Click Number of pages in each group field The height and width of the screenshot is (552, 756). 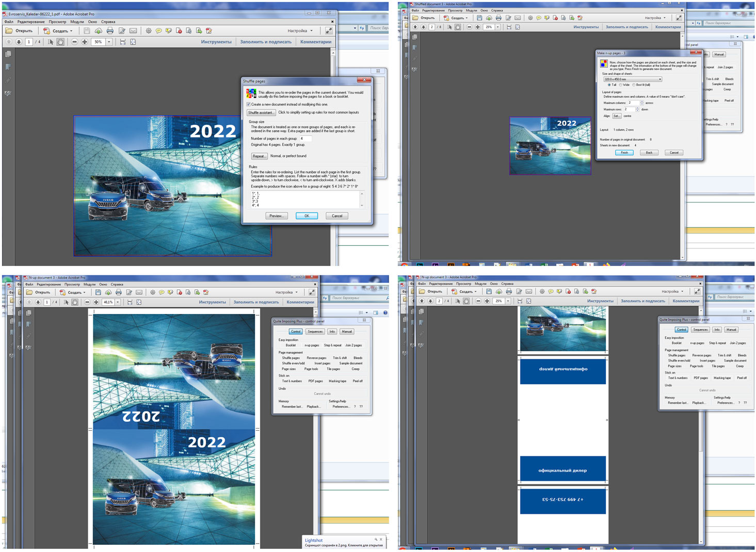coord(305,138)
